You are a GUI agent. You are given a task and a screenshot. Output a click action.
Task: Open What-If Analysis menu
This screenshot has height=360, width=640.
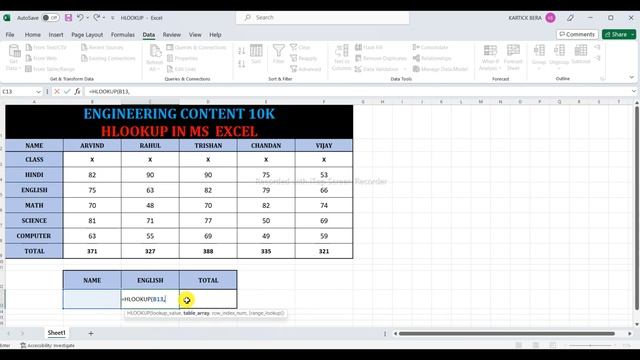click(490, 57)
